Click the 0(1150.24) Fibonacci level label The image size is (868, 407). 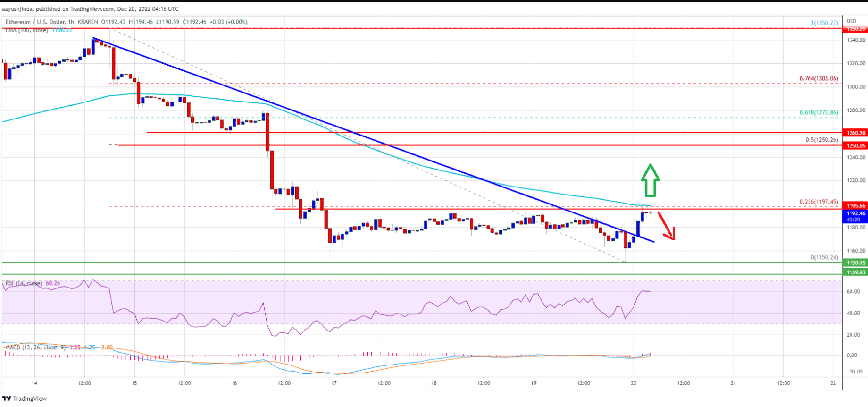tap(824, 257)
